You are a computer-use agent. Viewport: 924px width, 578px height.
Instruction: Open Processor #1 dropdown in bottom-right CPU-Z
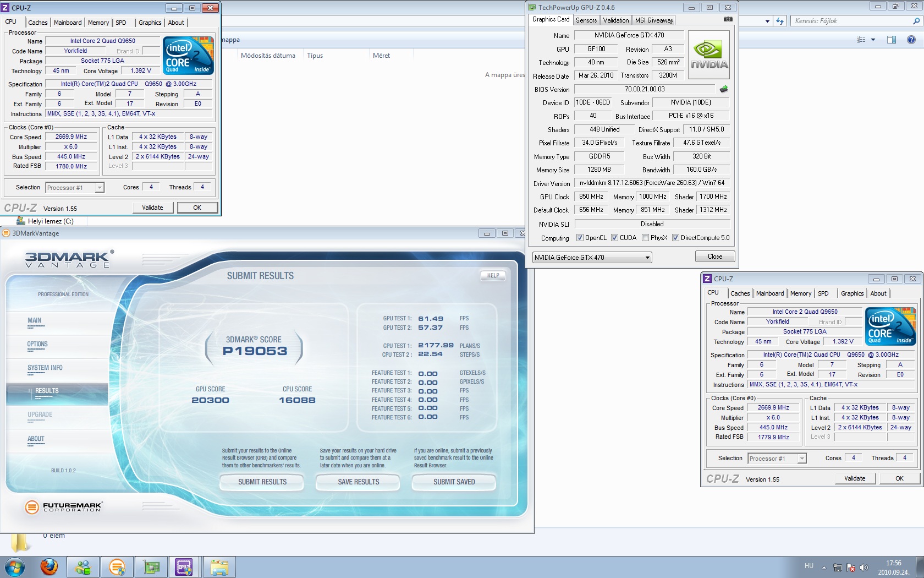[x=777, y=459]
